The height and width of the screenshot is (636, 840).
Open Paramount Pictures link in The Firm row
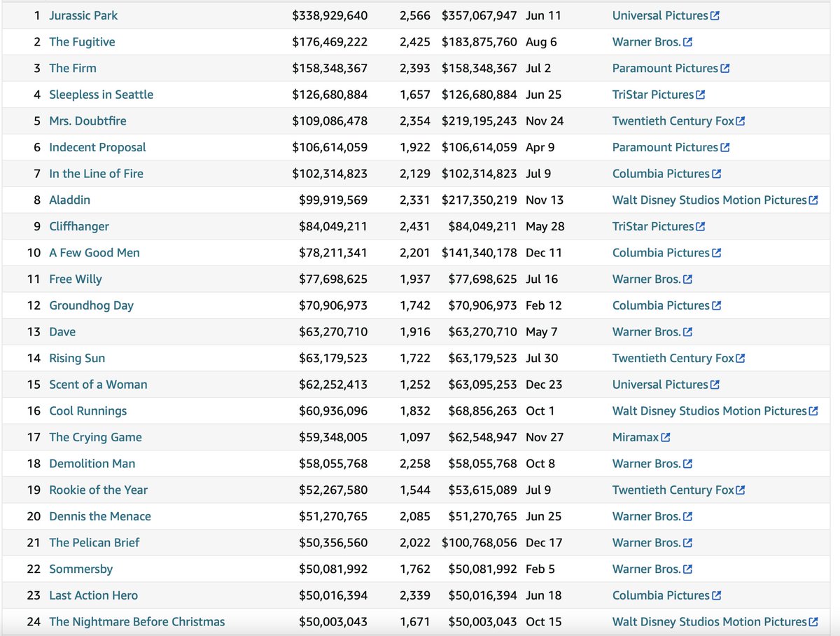click(666, 68)
